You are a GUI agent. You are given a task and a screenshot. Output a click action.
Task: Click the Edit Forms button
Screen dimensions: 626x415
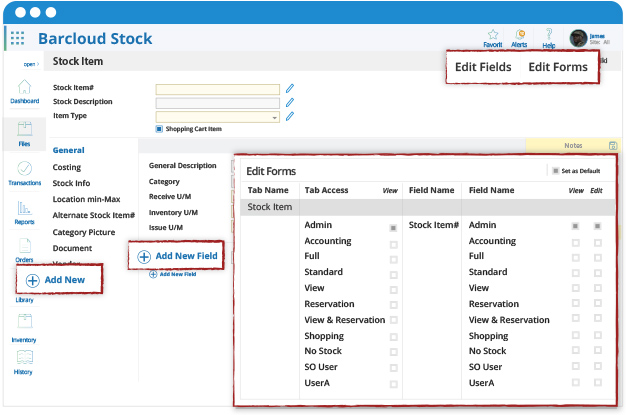tap(558, 67)
